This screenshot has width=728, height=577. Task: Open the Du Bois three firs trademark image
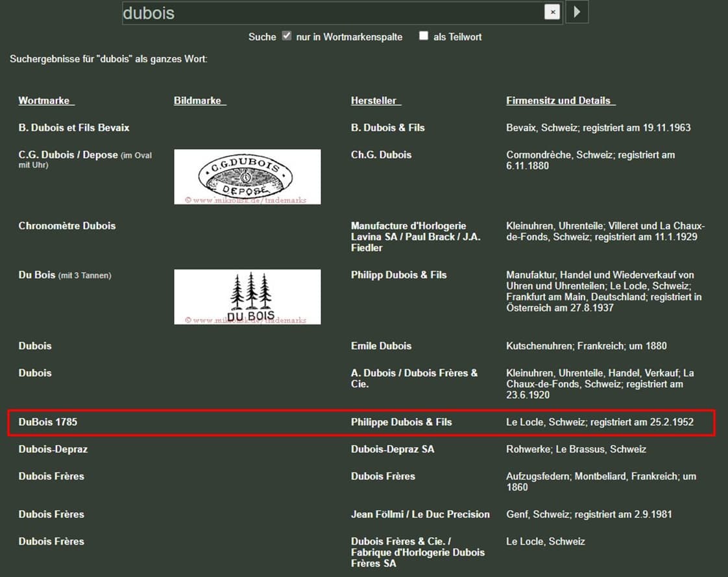click(247, 297)
